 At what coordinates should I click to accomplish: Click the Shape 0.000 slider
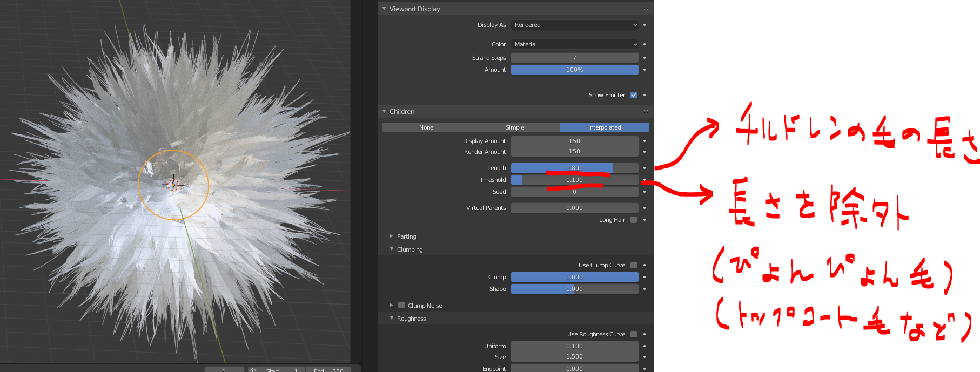[575, 289]
